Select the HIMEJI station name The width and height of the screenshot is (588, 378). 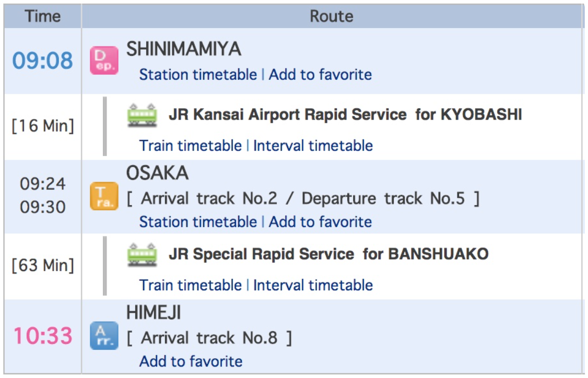(x=154, y=313)
